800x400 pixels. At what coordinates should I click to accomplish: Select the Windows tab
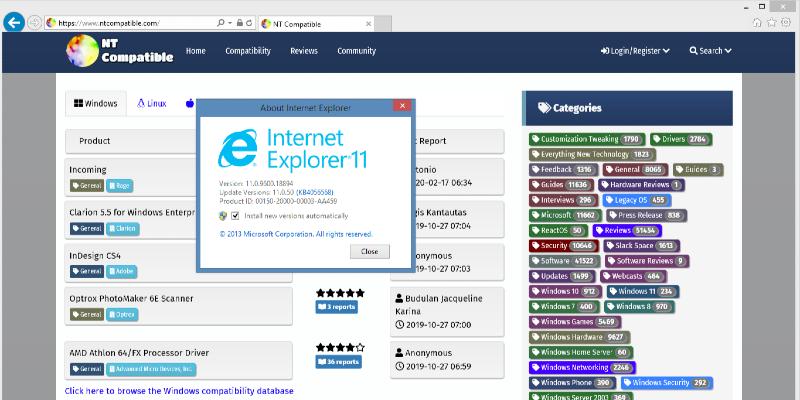click(x=96, y=104)
